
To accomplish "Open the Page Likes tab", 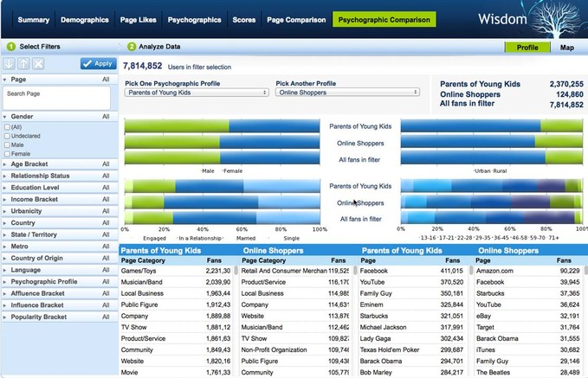I will [138, 20].
